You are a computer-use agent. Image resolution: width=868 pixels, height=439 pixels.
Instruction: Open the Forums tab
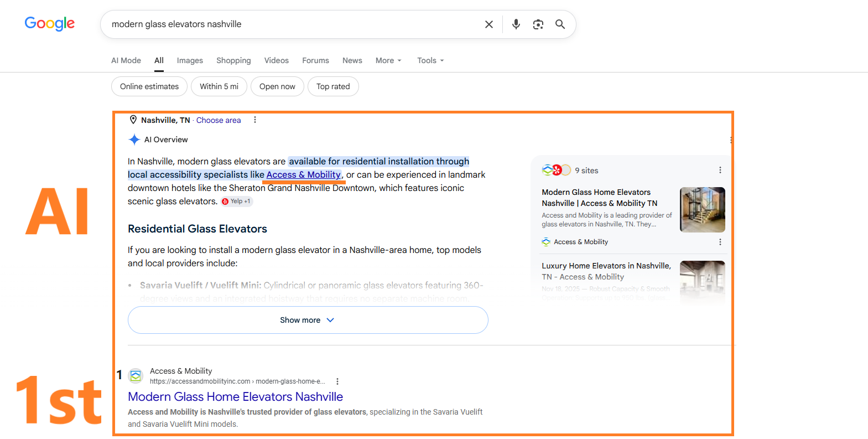pos(315,60)
